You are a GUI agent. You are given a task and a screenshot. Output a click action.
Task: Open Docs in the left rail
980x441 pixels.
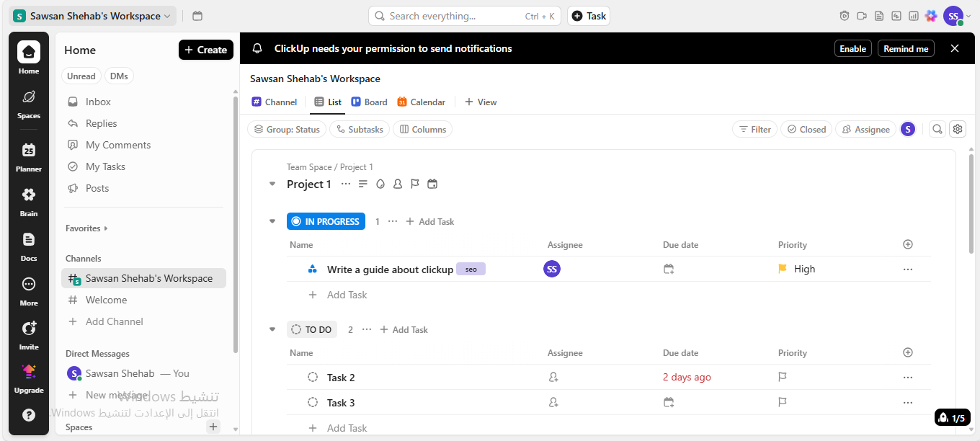coord(29,246)
